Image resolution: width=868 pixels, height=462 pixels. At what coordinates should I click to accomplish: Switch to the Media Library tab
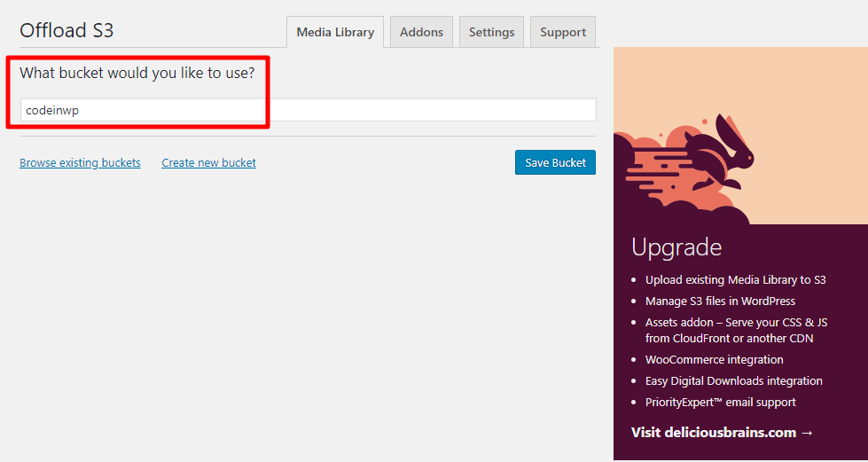click(x=335, y=32)
